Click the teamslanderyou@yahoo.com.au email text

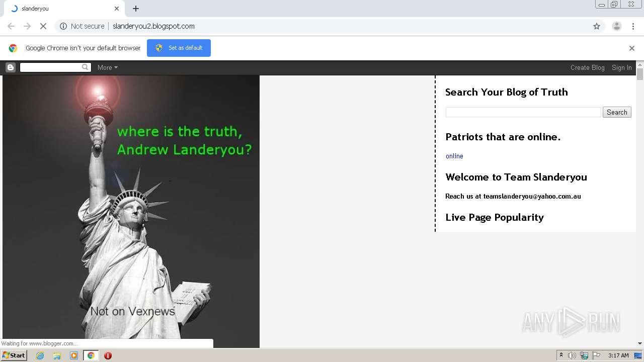pos(532,196)
